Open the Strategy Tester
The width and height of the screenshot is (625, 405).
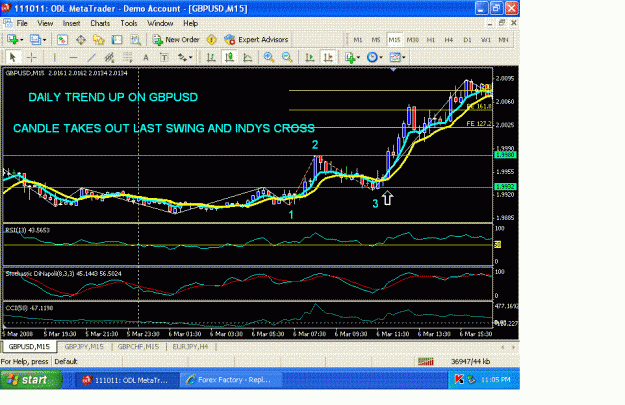tap(136, 39)
